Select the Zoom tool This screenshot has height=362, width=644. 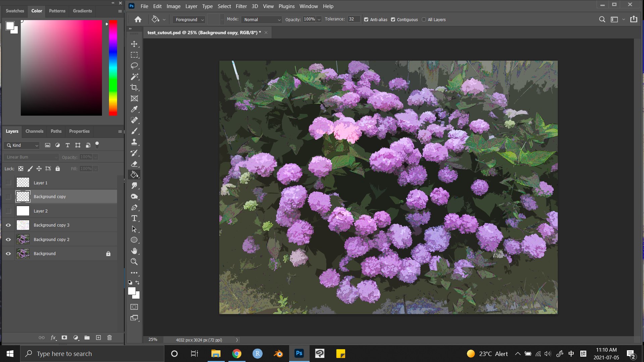[x=134, y=262]
